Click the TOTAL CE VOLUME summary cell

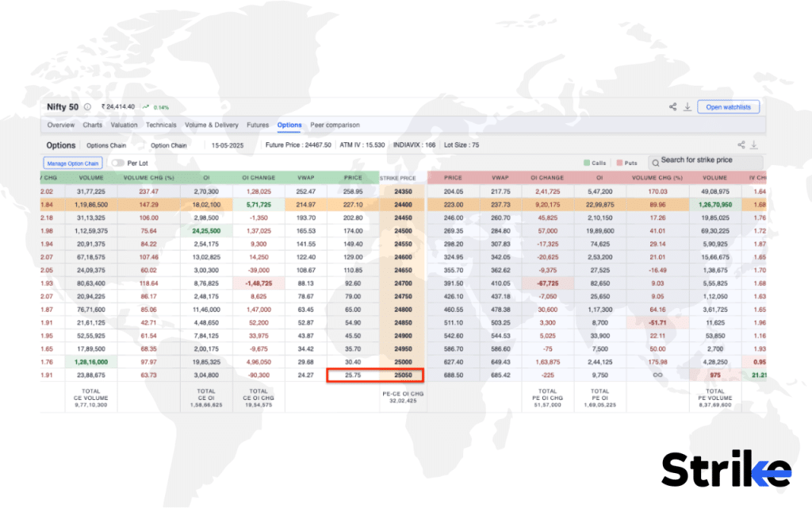point(90,398)
